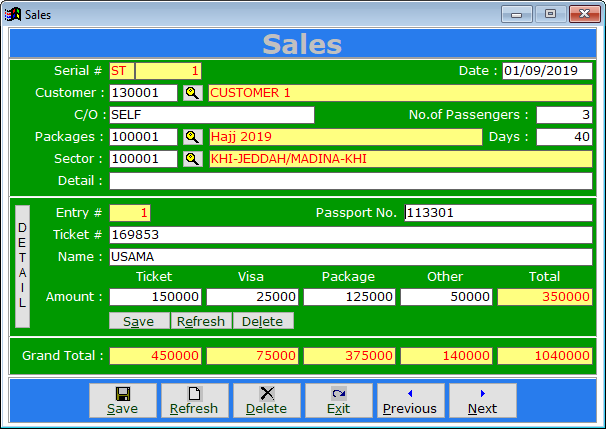
Task: Click the Ticket # field 169853
Action: pyautogui.click(x=351, y=235)
